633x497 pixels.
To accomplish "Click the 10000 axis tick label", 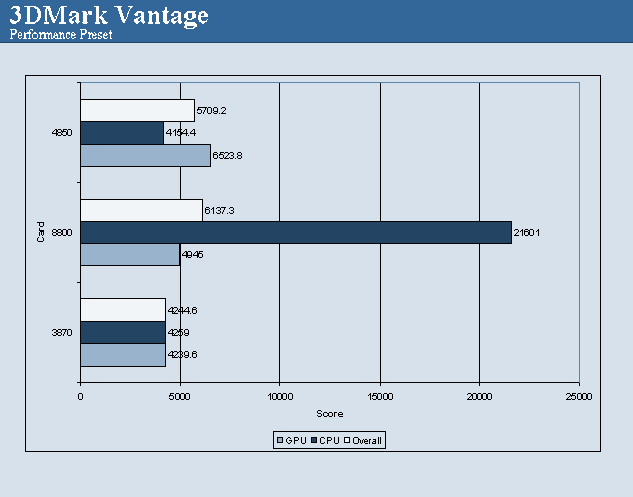I will tap(280, 396).
